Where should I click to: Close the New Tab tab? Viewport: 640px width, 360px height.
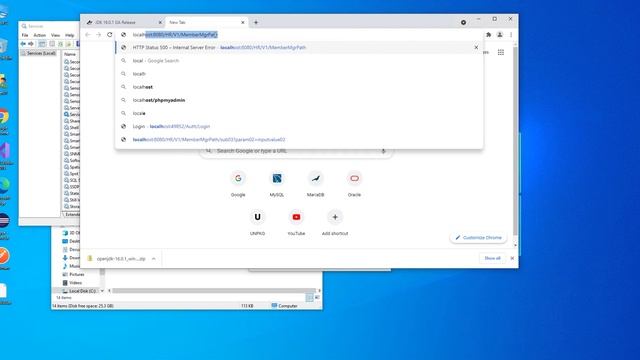click(x=243, y=22)
